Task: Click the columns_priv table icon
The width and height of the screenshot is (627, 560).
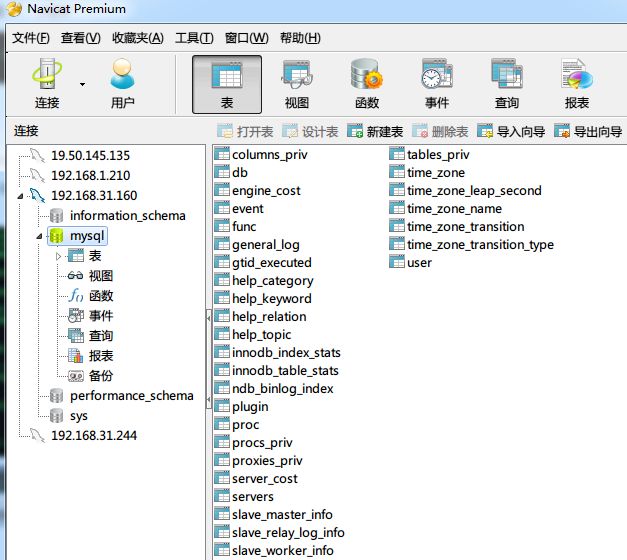Action: pyautogui.click(x=222, y=154)
